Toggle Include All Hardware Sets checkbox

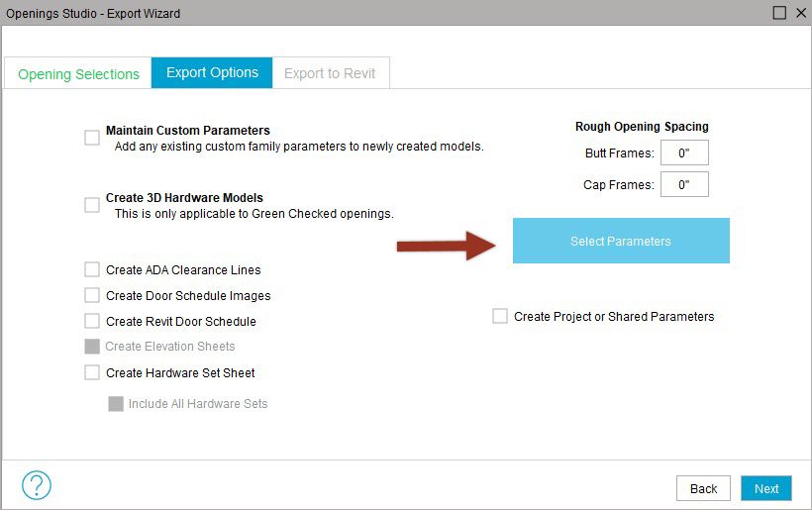click(116, 404)
